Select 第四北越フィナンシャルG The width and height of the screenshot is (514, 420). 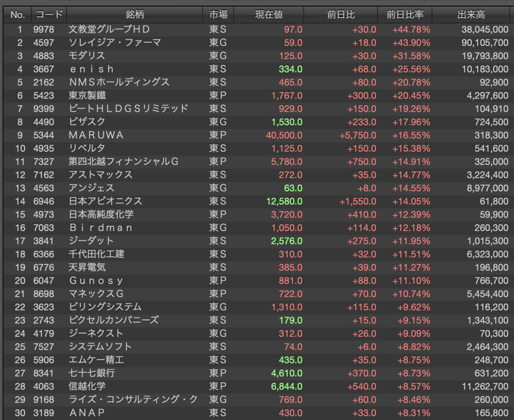click(123, 162)
